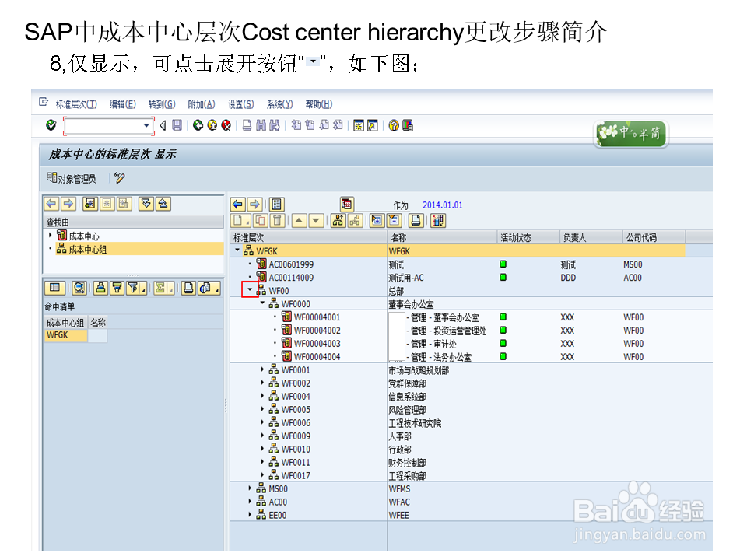Click the Details magnifier icon in hit list
Viewport: 747px width, 560px height.
(x=79, y=288)
